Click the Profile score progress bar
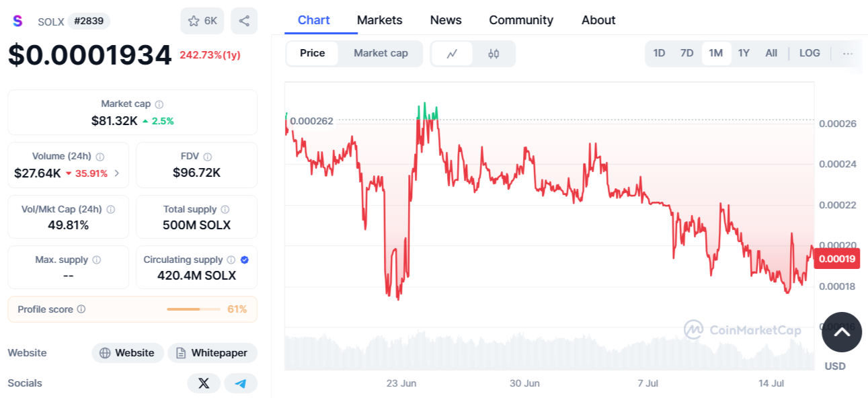Viewport: 868px width, 398px height. point(194,309)
